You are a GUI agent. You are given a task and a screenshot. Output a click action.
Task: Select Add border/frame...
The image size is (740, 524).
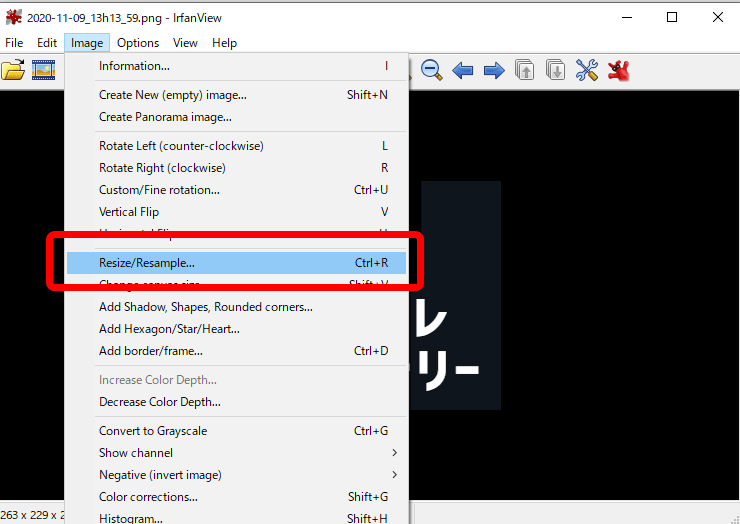pos(236,351)
